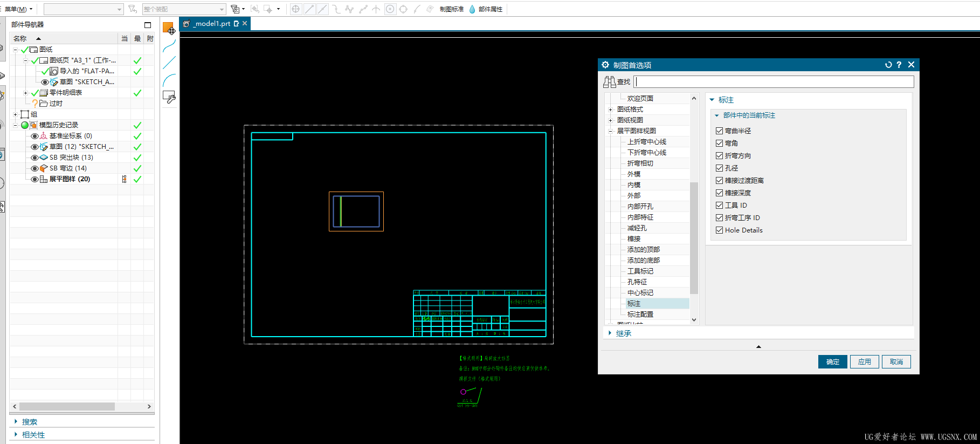The width and height of the screenshot is (980, 444).
Task: Expand the 组 node
Action: pyautogui.click(x=15, y=114)
